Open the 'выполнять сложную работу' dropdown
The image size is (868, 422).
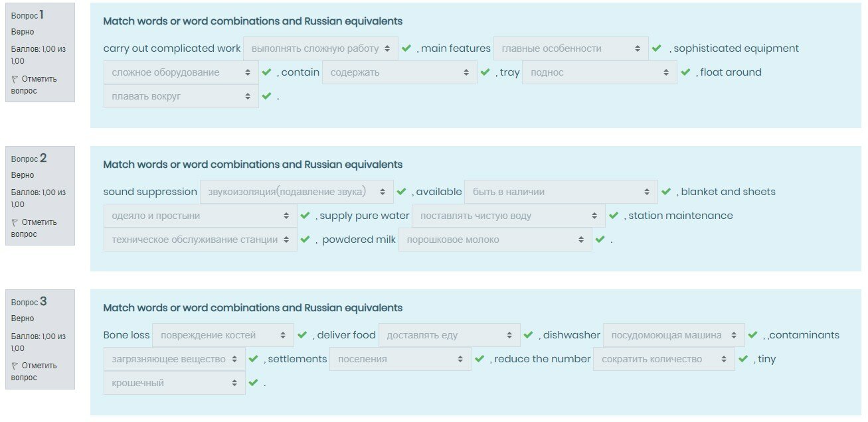click(x=320, y=48)
